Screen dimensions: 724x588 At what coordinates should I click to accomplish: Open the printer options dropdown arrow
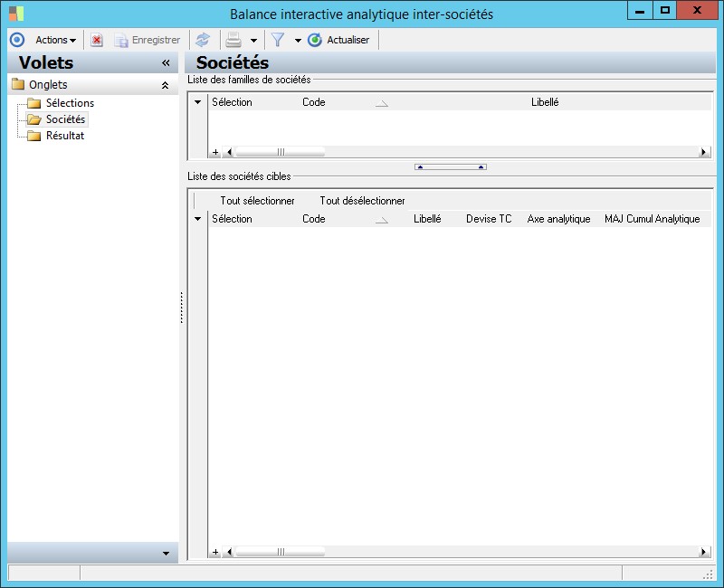click(253, 41)
